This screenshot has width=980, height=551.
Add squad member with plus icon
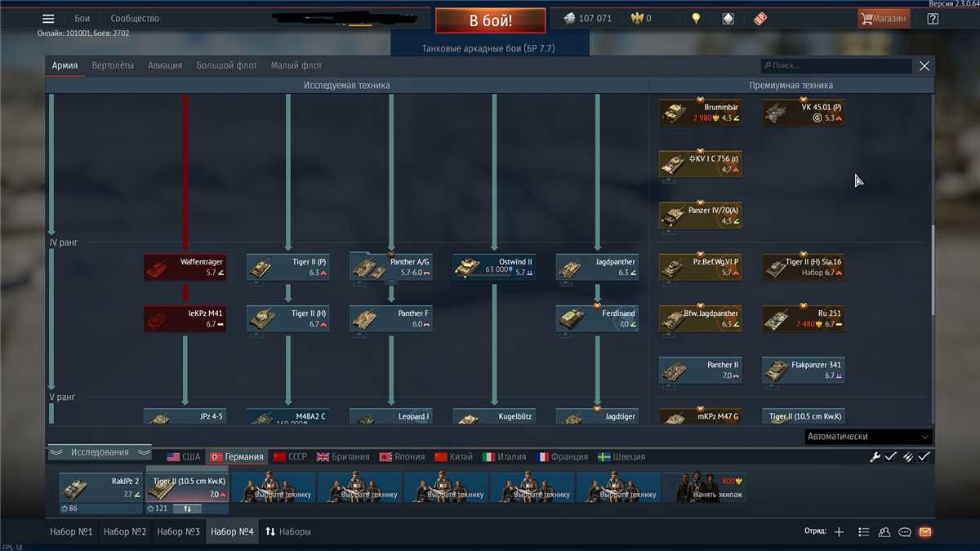[839, 532]
